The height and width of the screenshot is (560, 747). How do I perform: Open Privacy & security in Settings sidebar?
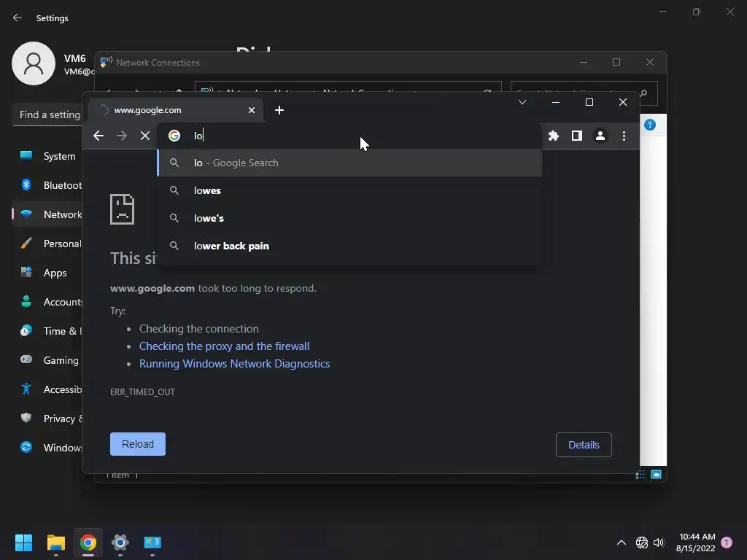click(47, 419)
